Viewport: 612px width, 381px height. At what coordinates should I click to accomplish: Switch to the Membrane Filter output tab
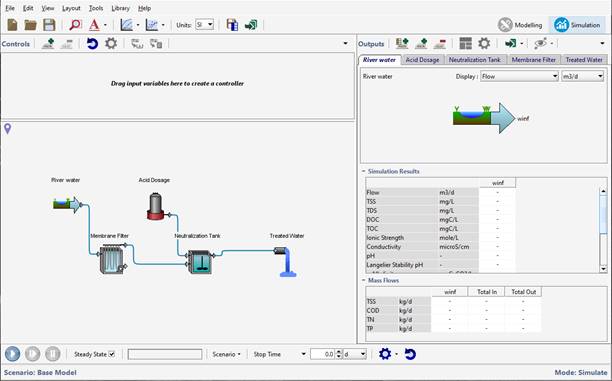click(x=534, y=60)
